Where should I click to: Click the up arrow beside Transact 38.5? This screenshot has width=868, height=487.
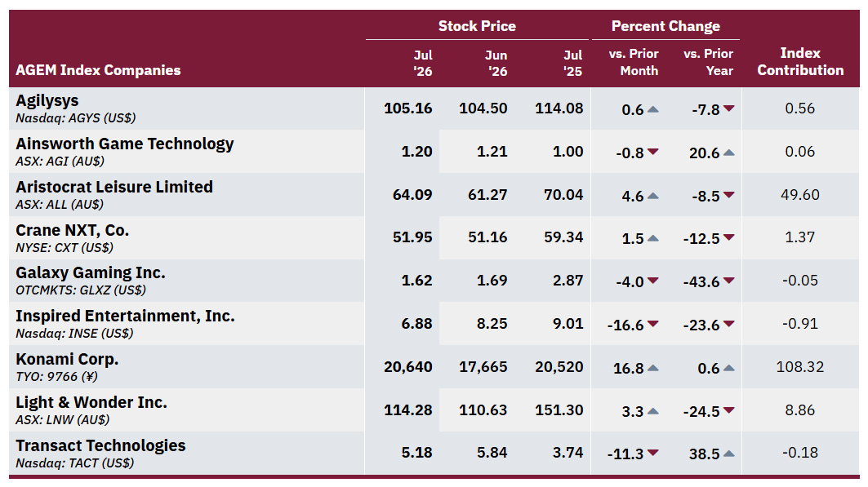(728, 454)
